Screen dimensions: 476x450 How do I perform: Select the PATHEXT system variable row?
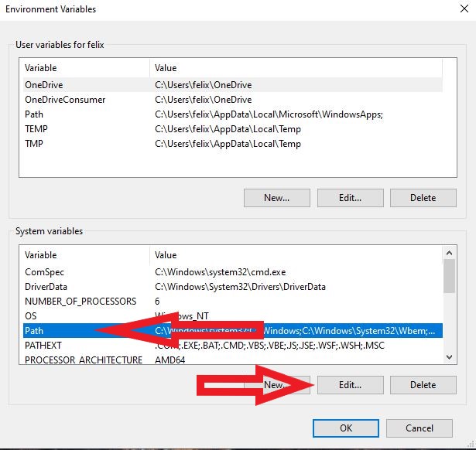[x=43, y=346]
